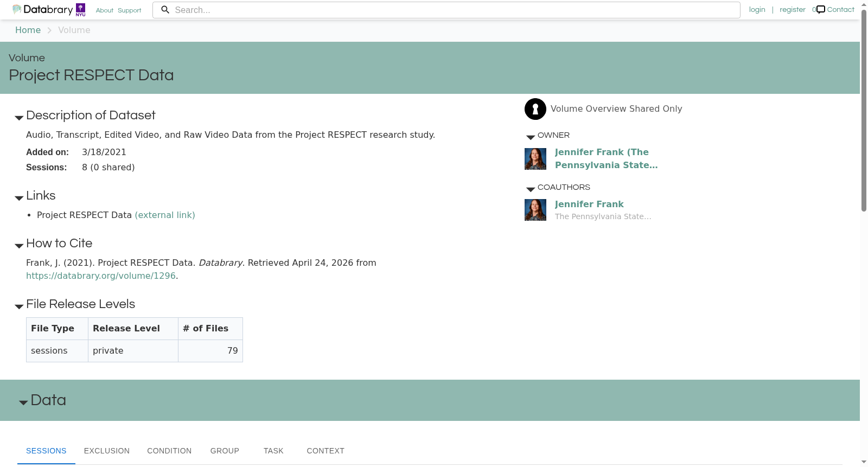The image size is (868, 467).
Task: Open the databrary.org/volume/1296 citation URL
Action: pos(101,276)
